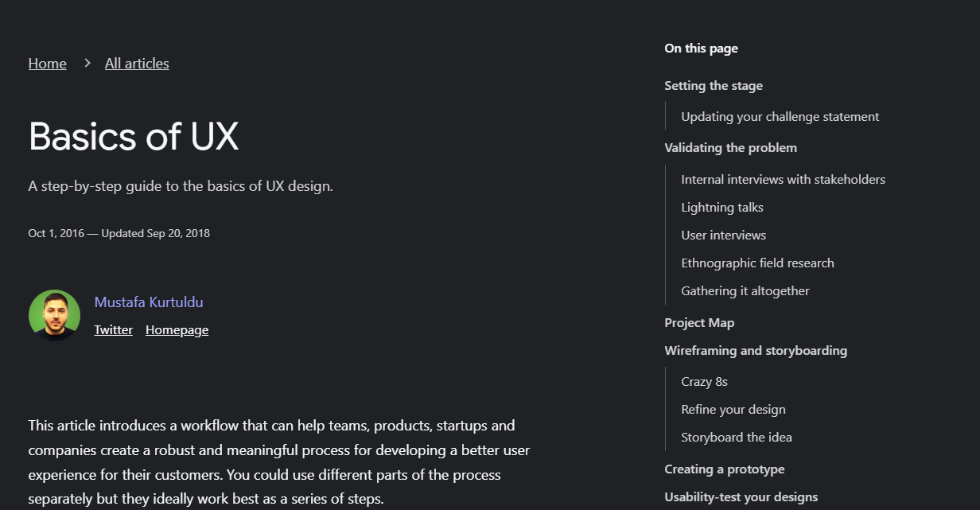
Task: Open the Project Map section
Action: coord(699,322)
